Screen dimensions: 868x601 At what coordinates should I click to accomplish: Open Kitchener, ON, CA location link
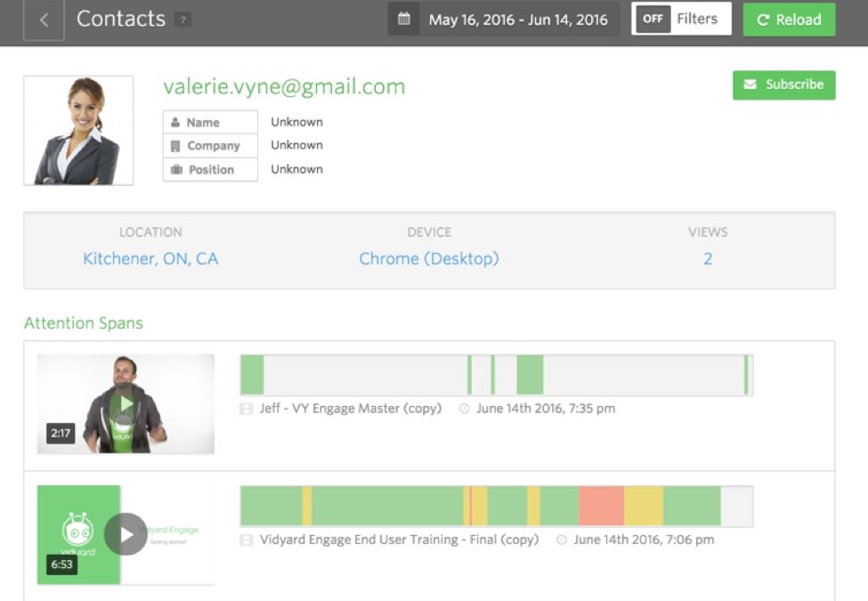click(150, 259)
